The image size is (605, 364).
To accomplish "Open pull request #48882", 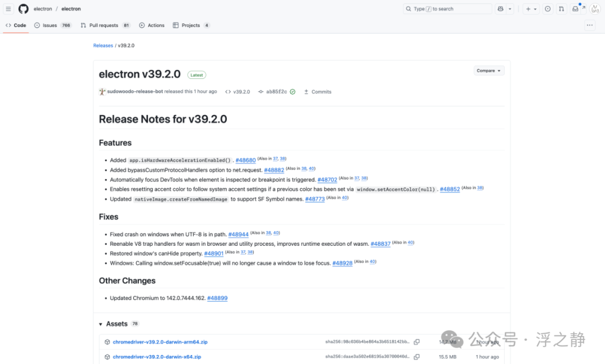I will coord(274,170).
